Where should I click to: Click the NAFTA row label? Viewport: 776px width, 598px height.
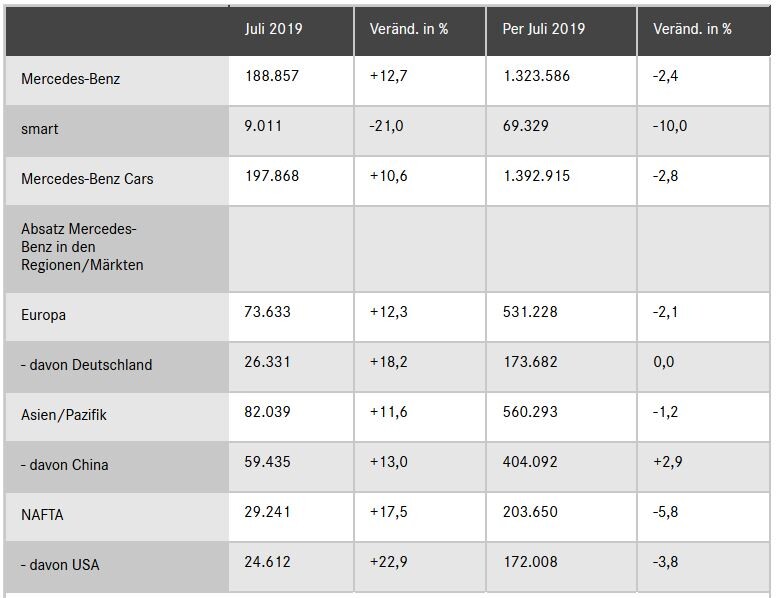pyautogui.click(x=42, y=515)
